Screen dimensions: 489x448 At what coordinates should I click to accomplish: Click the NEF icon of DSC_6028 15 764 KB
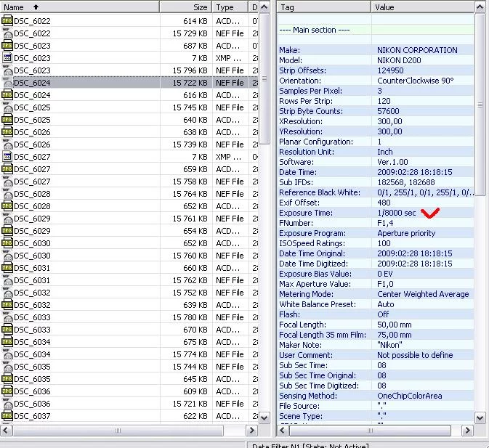point(7,194)
